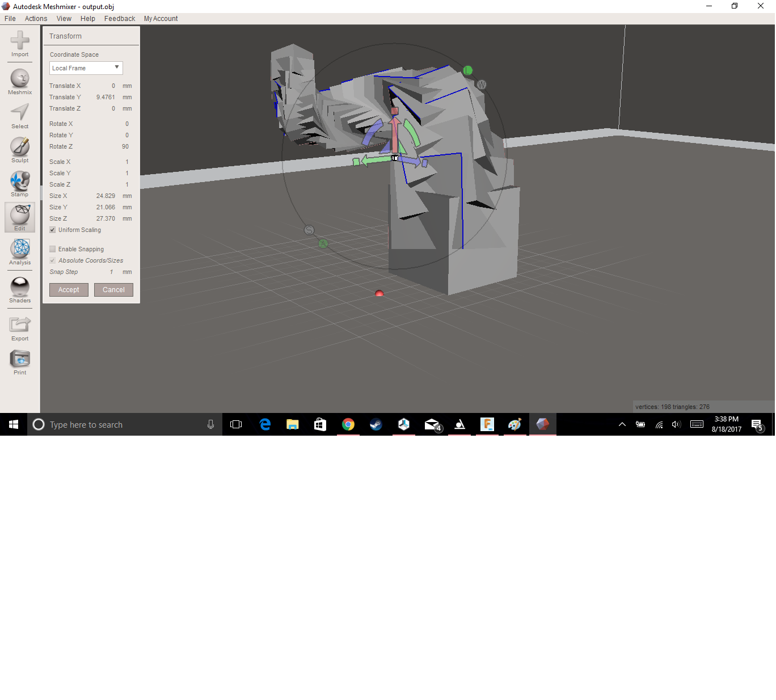Click the Transform panel title

pos(65,36)
